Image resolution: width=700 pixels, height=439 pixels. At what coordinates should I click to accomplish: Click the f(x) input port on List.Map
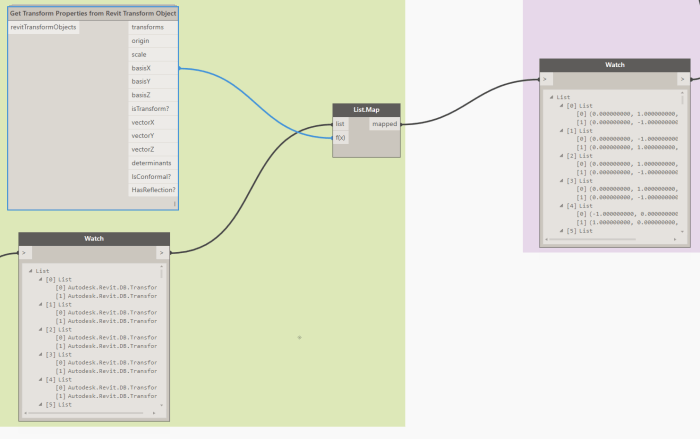click(x=341, y=137)
